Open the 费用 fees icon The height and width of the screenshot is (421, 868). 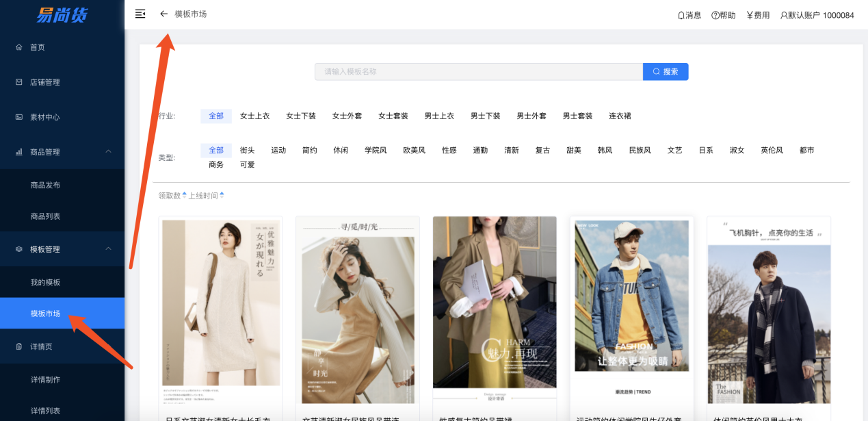coord(750,15)
